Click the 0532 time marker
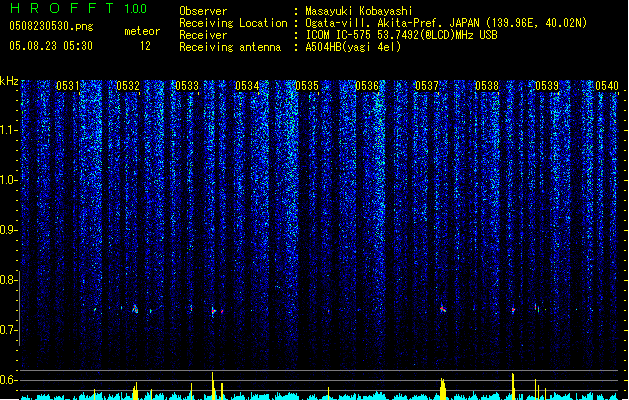Viewport: 629px width, 400px height. (128, 86)
